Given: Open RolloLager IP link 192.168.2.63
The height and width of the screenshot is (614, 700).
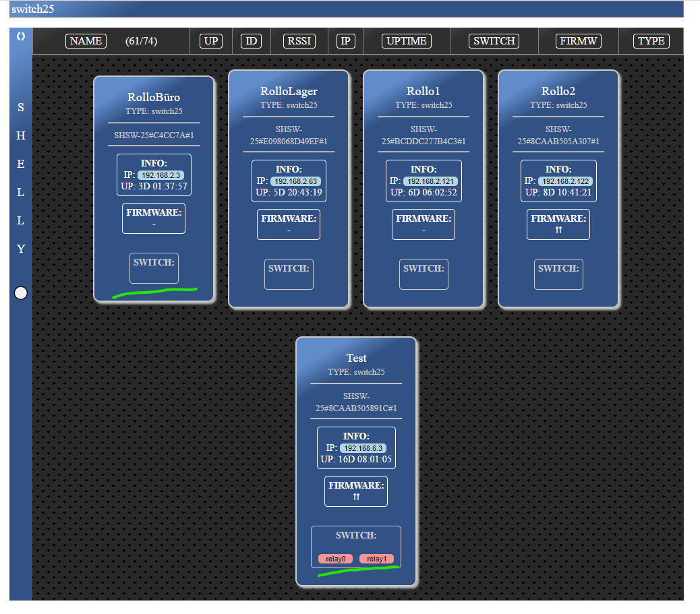Looking at the screenshot, I should [295, 181].
